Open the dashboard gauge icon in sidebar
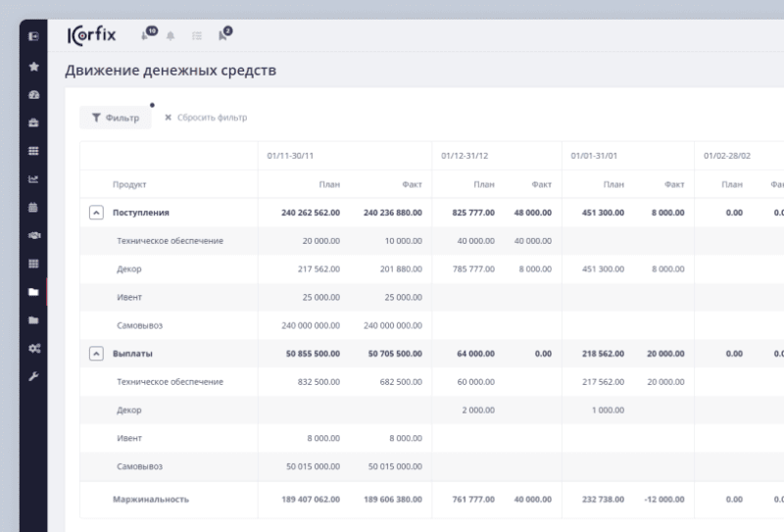Screen dimensions: 784x532 click(33, 95)
